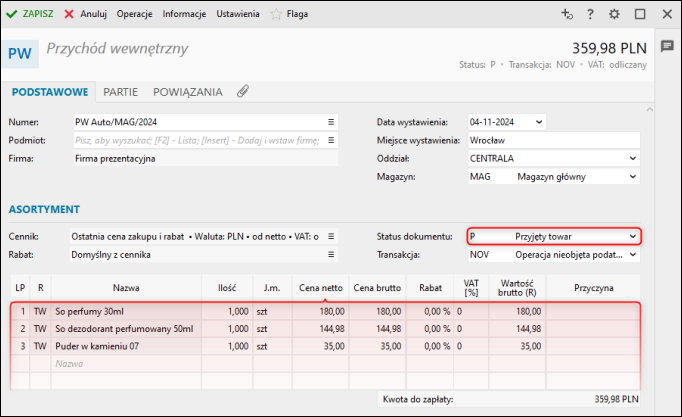Click the paperclip attachments icon
The image size is (682, 417).
point(242,91)
